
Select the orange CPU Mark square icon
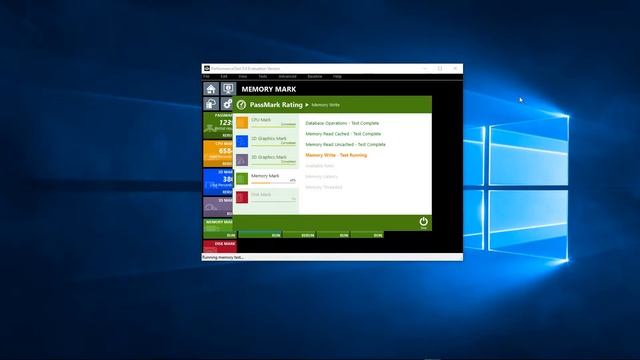pos(242,122)
